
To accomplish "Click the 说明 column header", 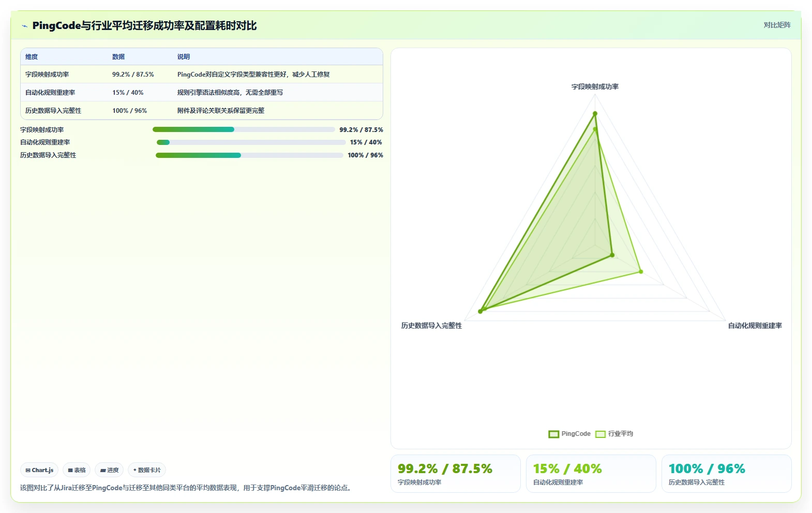I will point(184,57).
